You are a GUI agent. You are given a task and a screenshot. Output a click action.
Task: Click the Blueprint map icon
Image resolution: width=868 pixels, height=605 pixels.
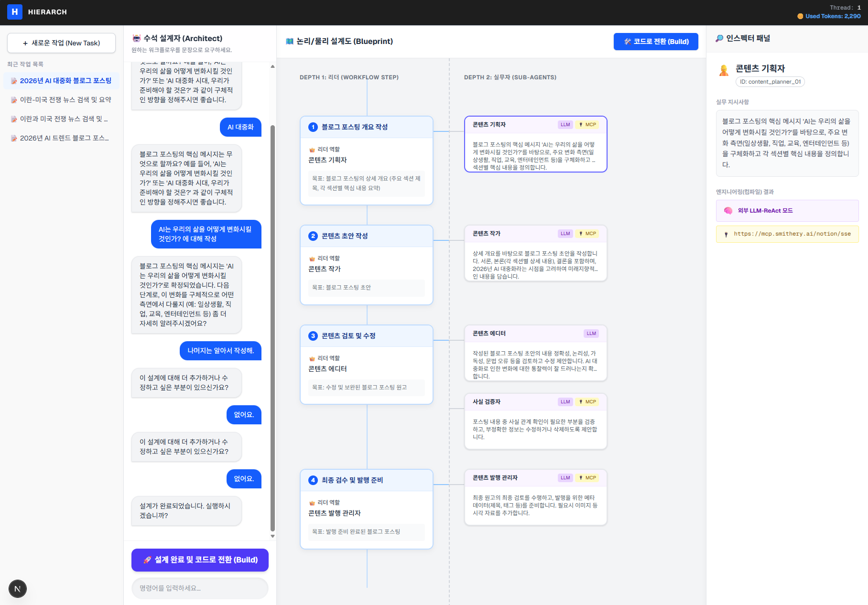(290, 42)
